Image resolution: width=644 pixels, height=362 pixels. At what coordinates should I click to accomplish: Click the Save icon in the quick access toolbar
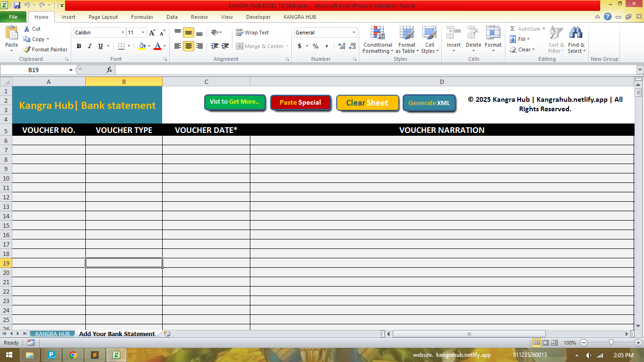coord(17,5)
